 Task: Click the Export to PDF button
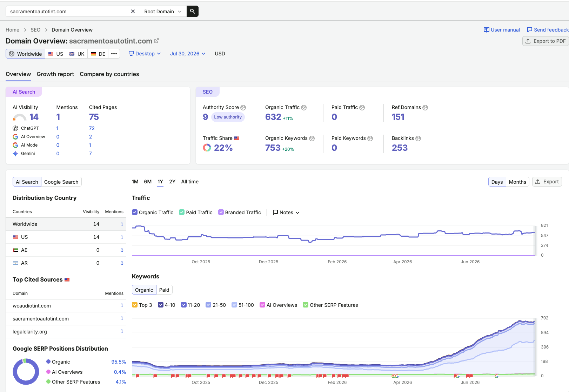545,41
